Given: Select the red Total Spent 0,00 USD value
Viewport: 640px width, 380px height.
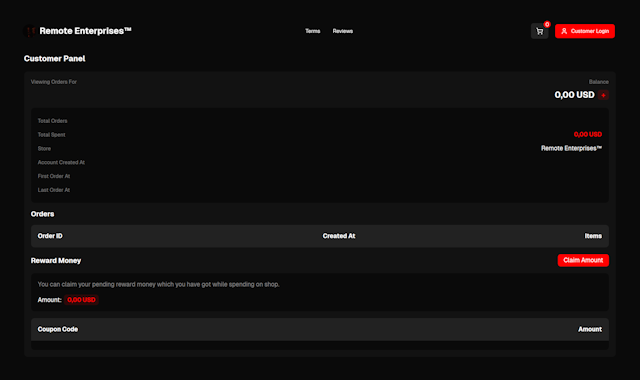Looking at the screenshot, I should point(588,134).
